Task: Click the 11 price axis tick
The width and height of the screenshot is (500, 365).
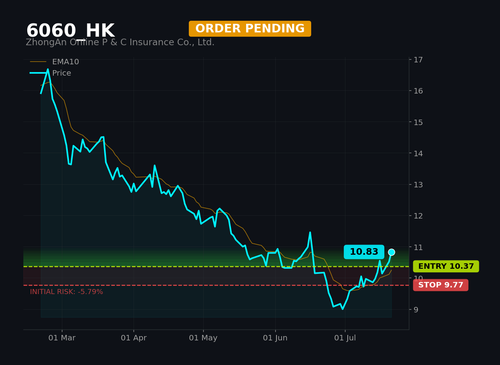Action: (418, 247)
